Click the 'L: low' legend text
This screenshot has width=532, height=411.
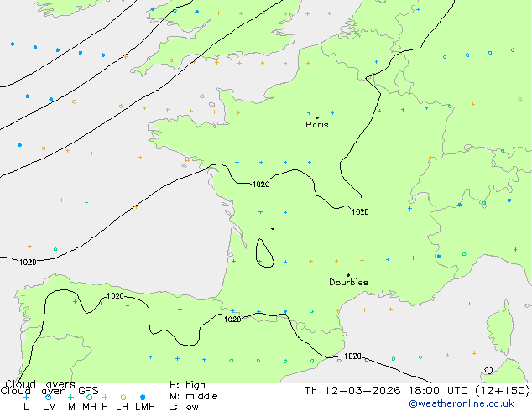184,406
